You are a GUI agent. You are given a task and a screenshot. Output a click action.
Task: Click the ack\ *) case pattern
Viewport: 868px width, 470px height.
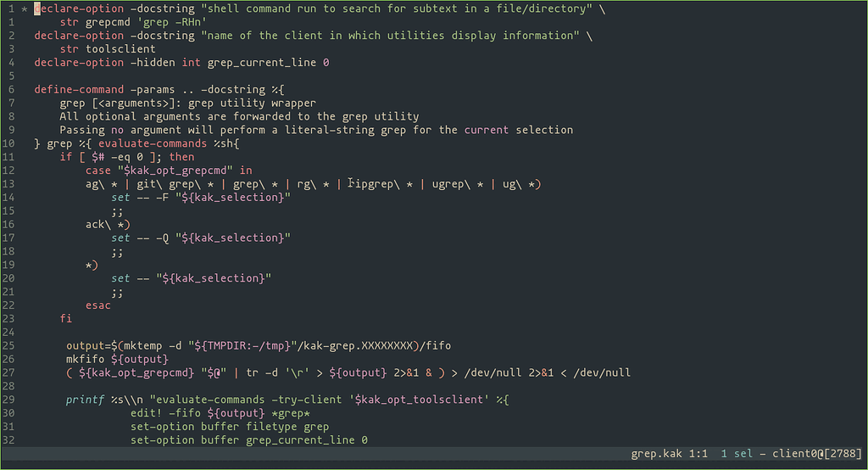pyautogui.click(x=108, y=225)
